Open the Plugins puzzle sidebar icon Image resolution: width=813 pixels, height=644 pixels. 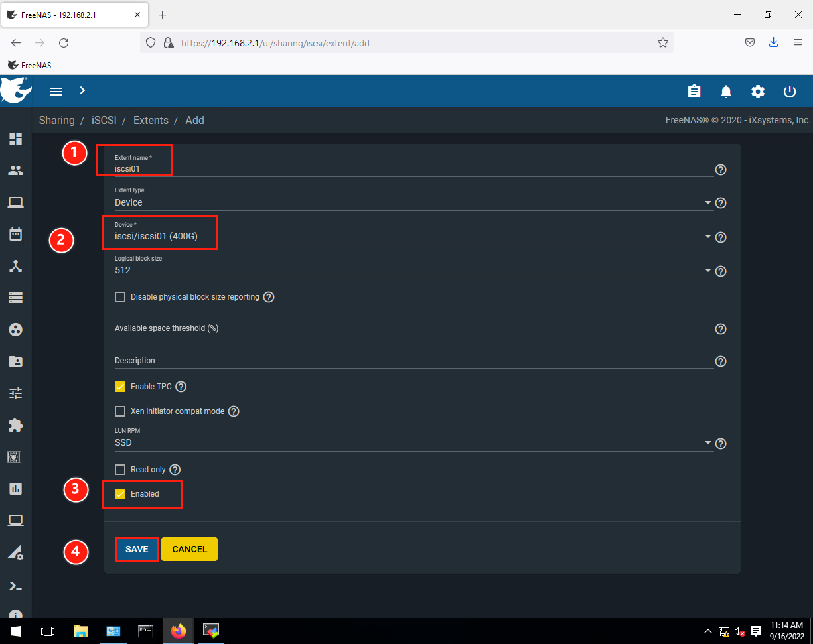point(15,425)
